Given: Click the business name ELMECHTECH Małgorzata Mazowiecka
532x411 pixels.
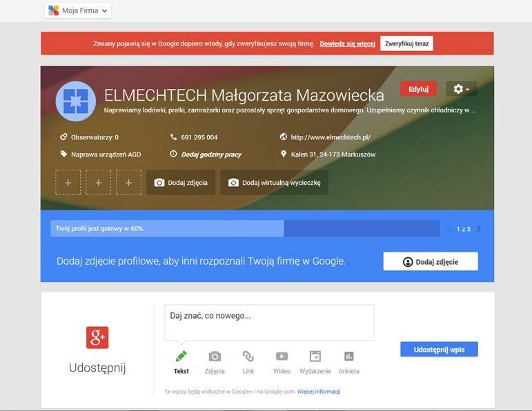Looking at the screenshot, I should coord(244,95).
